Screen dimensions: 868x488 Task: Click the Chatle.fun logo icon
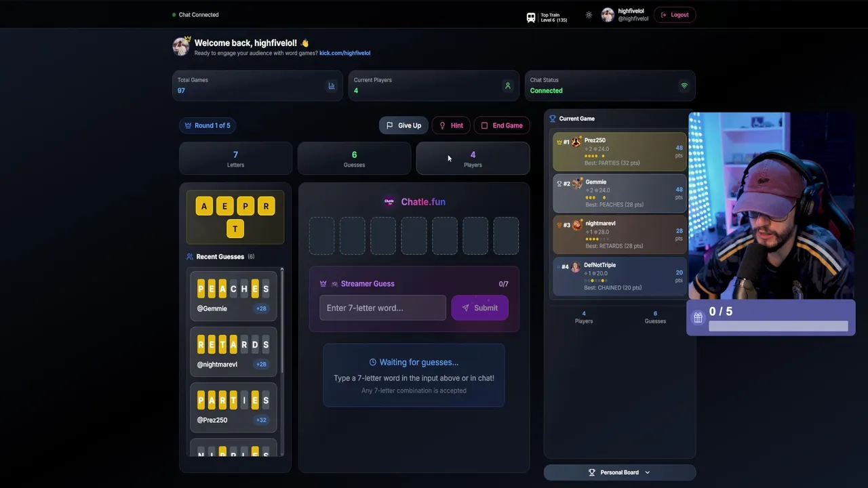[389, 201]
